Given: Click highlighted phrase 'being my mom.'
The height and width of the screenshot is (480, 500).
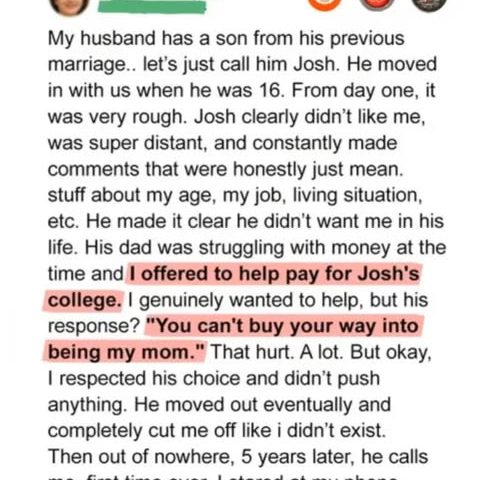Looking at the screenshot, I should (125, 352).
